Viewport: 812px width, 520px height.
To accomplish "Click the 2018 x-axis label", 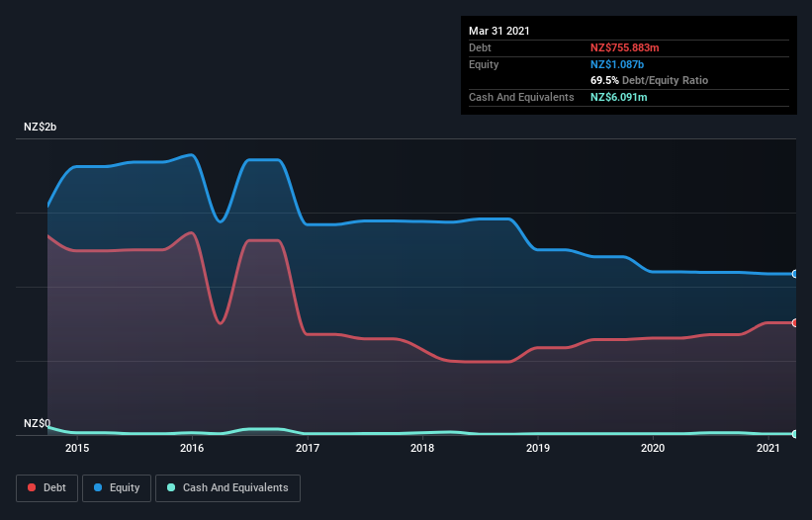I will (x=422, y=448).
